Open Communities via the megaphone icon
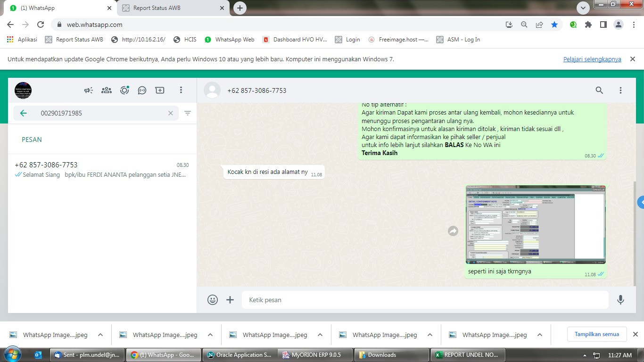The height and width of the screenshot is (362, 644). [x=89, y=90]
